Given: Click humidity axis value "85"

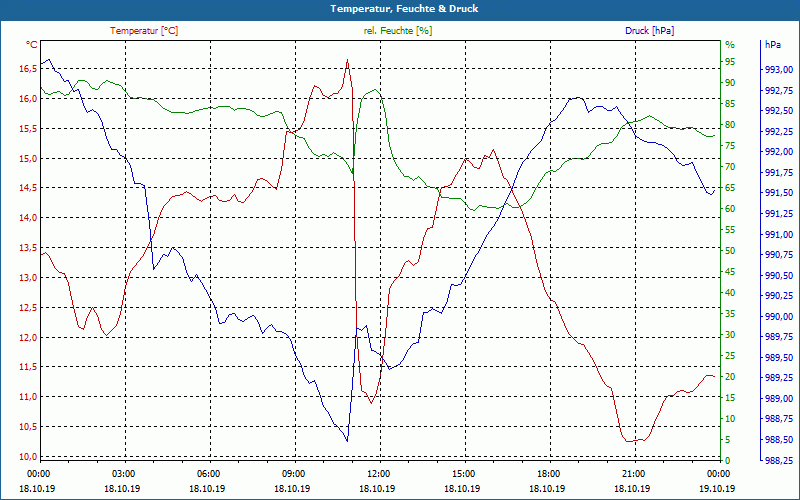Looking at the screenshot, I should coord(730,104).
